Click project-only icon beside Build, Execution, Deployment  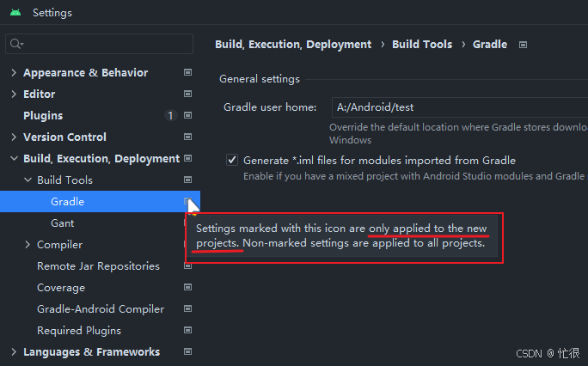coord(188,158)
